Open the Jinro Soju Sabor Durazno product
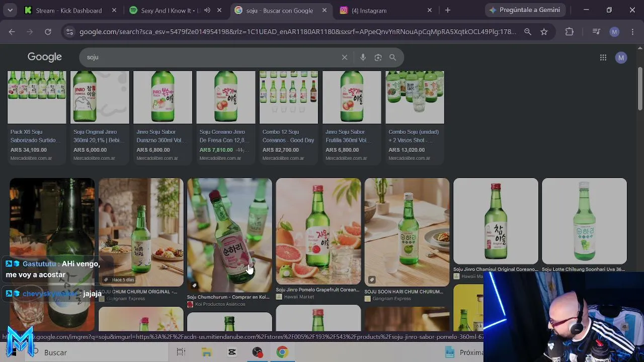The image size is (644, 362). click(x=163, y=118)
